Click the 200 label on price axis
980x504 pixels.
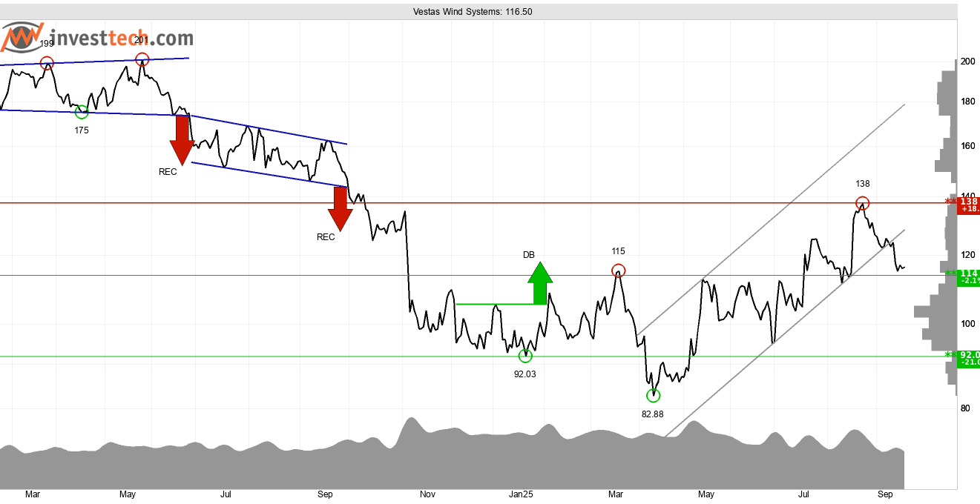[967, 62]
